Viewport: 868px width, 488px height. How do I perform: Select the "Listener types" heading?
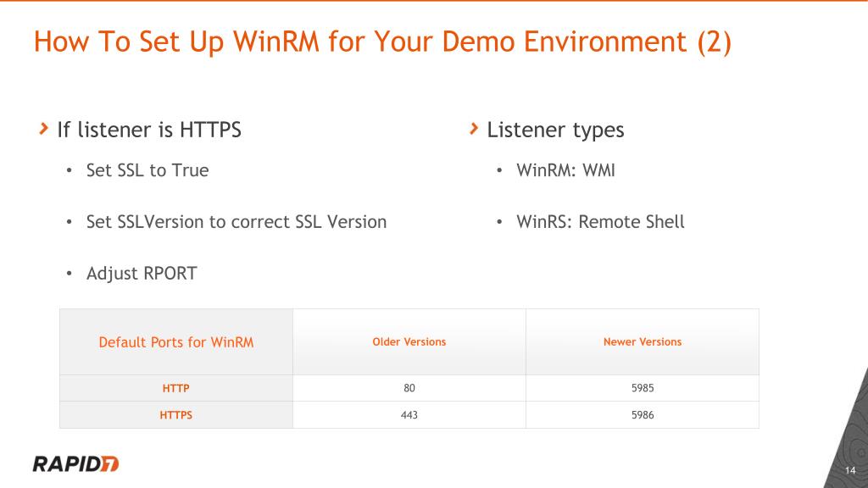[x=555, y=130]
